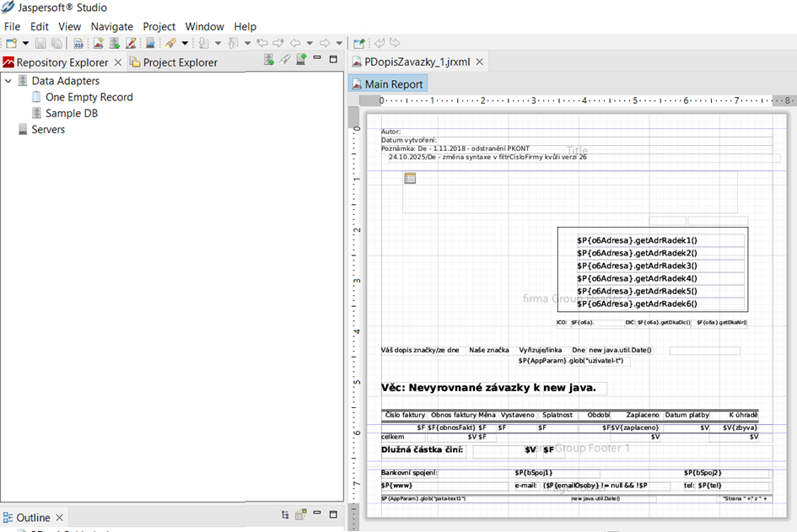Viewport: 797px width, 532px height.
Task: Select the Sample DB data adapter
Action: (71, 113)
